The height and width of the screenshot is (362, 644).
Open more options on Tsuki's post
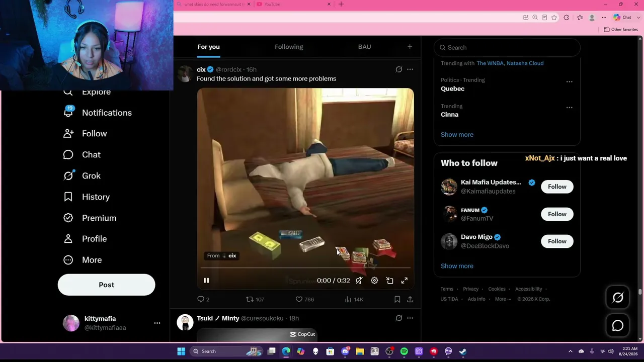click(410, 318)
